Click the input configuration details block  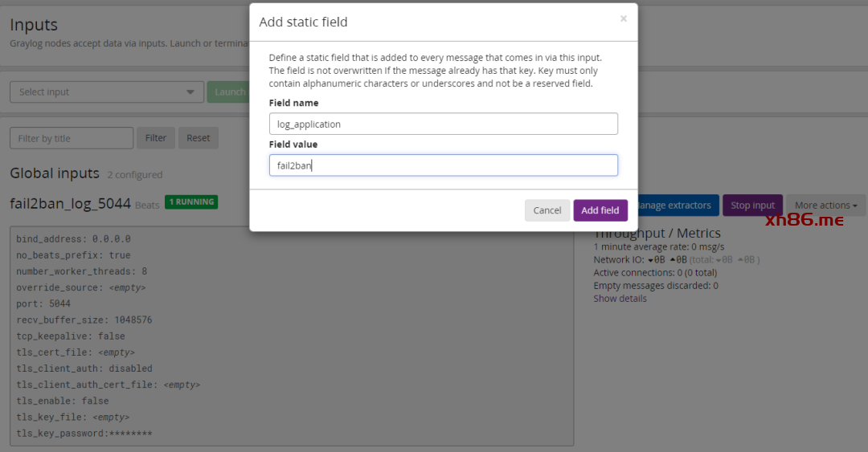pyautogui.click(x=292, y=336)
